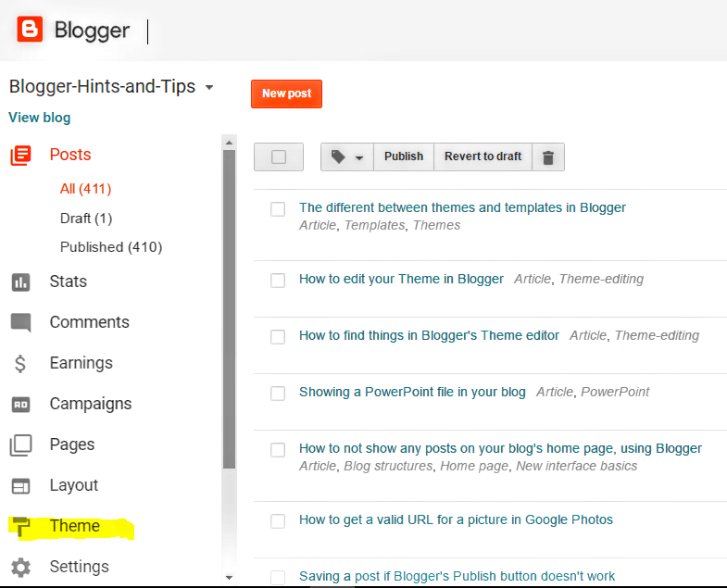Click 'Templates' label under first post
The height and width of the screenshot is (588, 727).
(375, 225)
